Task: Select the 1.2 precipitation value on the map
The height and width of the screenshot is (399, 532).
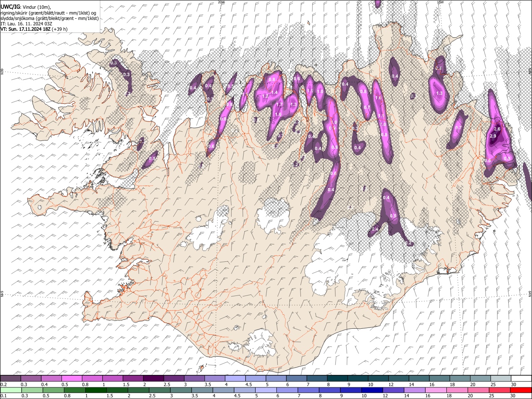Action: tap(266, 96)
